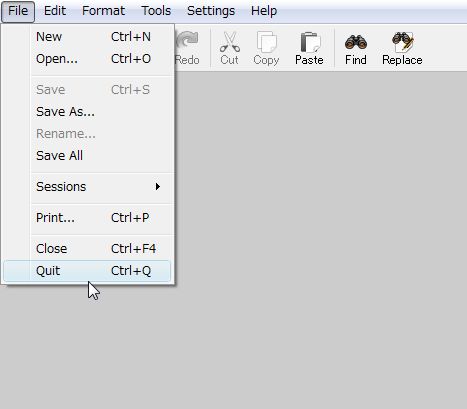
Task: Open the Edit menu
Action: tap(55, 11)
